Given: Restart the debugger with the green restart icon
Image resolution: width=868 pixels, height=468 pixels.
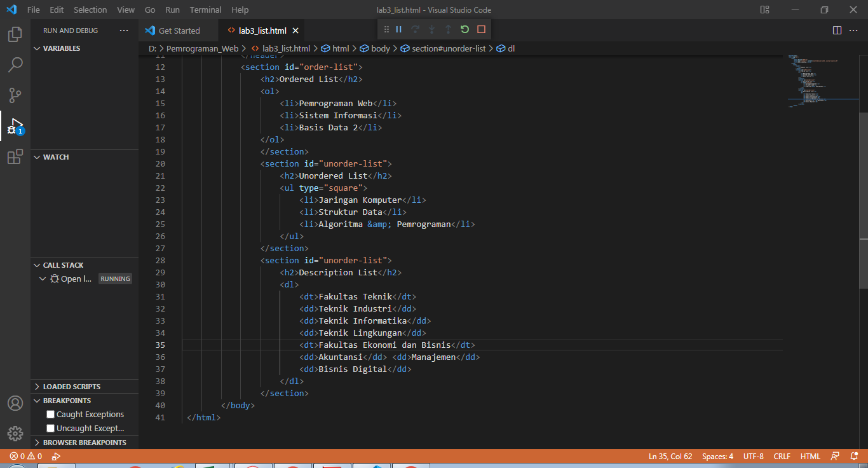Looking at the screenshot, I should point(465,29).
